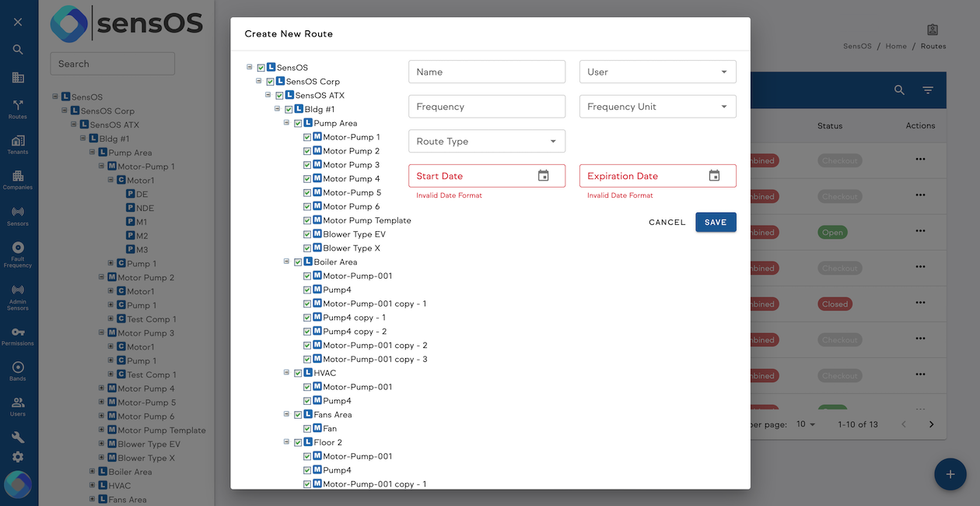The width and height of the screenshot is (980, 506).
Task: Expand Motor Pump 4 in sidebar tree
Action: click(102, 388)
